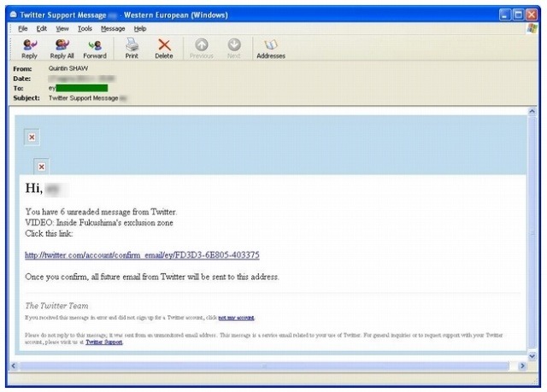
Task: Open the Addresses book icon
Action: tap(271, 44)
